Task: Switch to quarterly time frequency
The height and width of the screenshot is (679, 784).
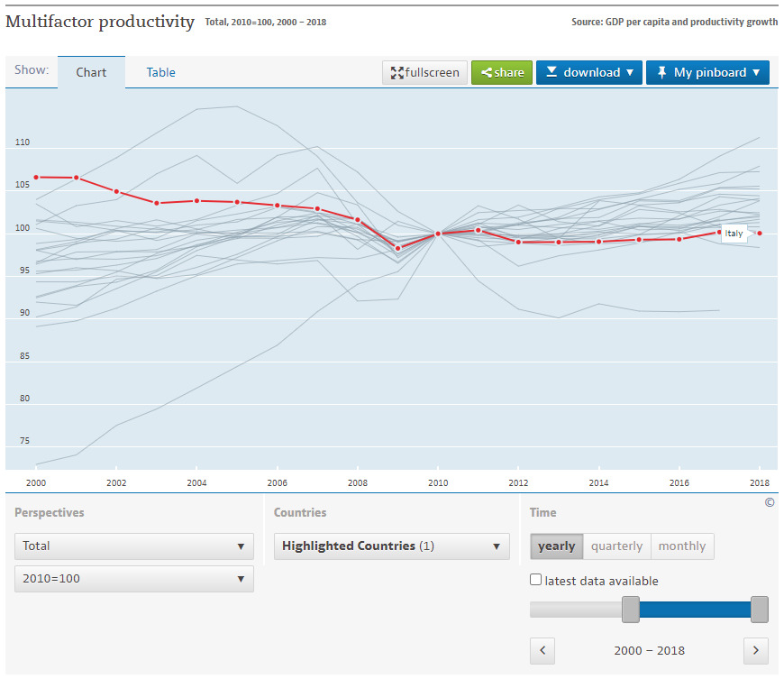Action: (616, 546)
